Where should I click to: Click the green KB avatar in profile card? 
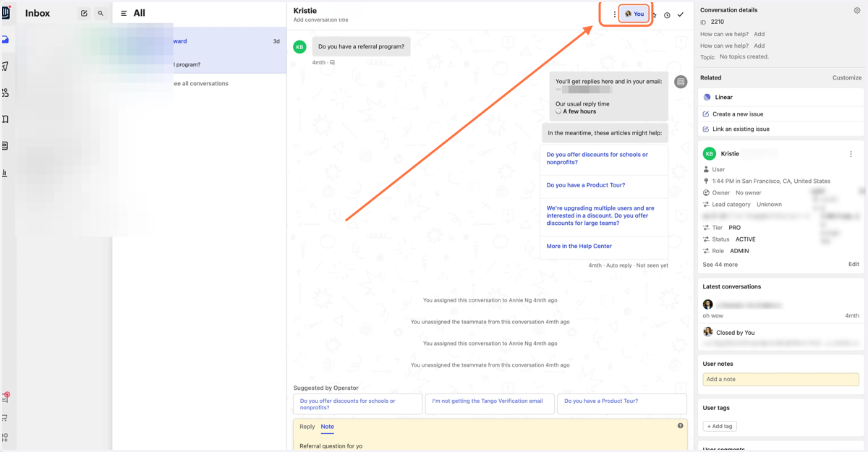[x=710, y=153]
